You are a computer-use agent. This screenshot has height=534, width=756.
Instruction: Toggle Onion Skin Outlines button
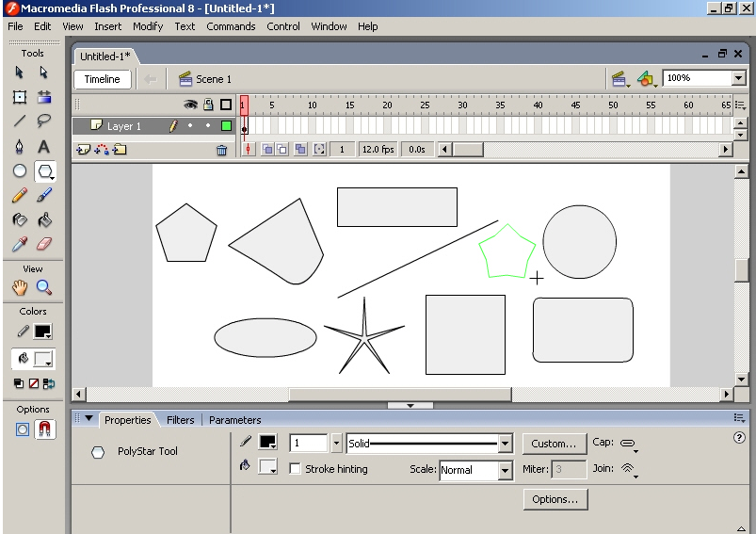point(281,150)
